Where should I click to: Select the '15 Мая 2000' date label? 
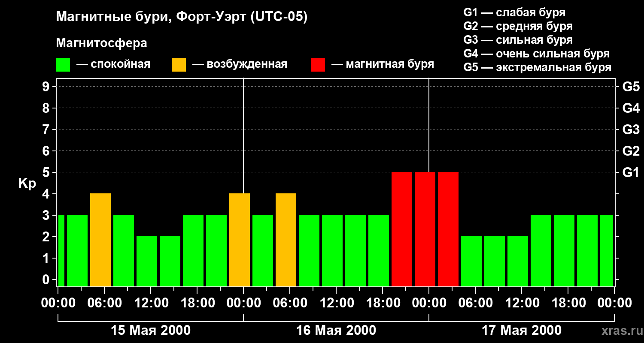(x=151, y=331)
